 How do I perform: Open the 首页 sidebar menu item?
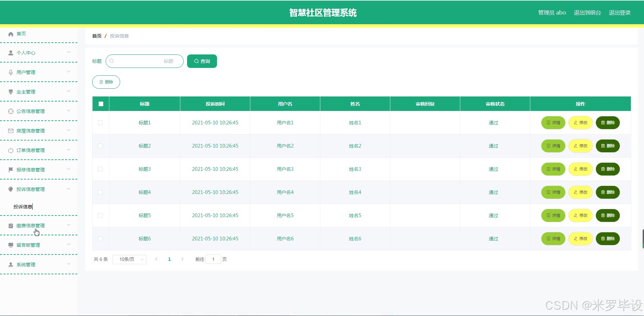(x=39, y=34)
